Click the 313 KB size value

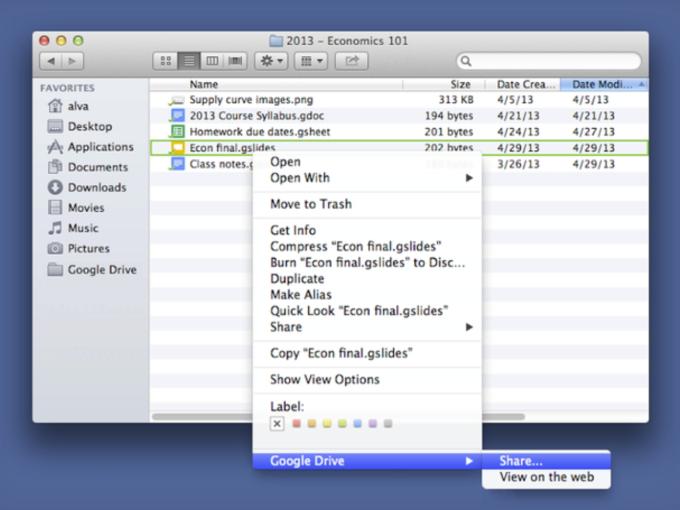coord(456,100)
